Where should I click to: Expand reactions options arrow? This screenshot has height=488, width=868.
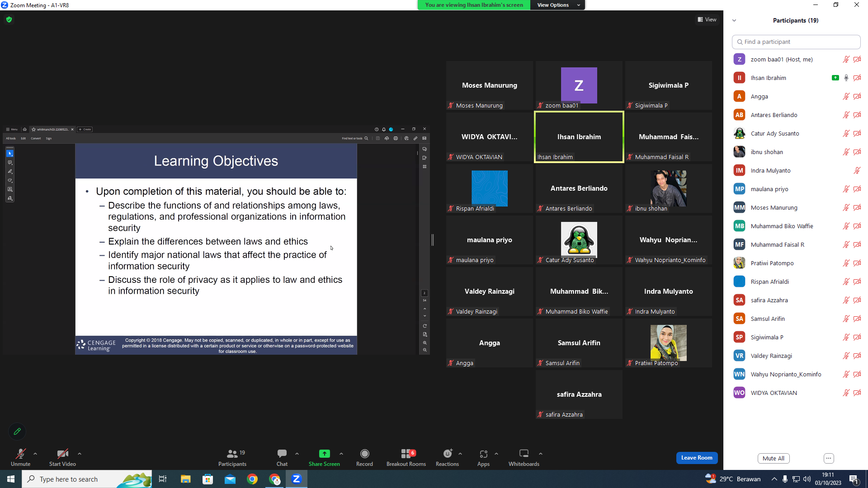460,454
